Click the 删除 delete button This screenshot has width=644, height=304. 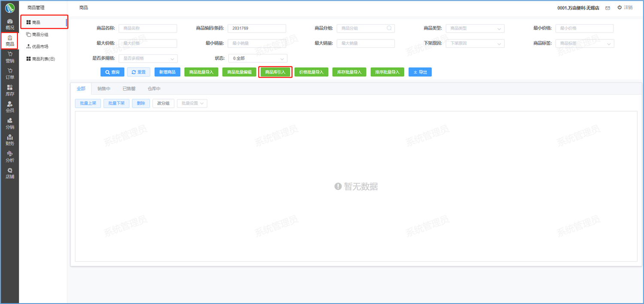(141, 103)
